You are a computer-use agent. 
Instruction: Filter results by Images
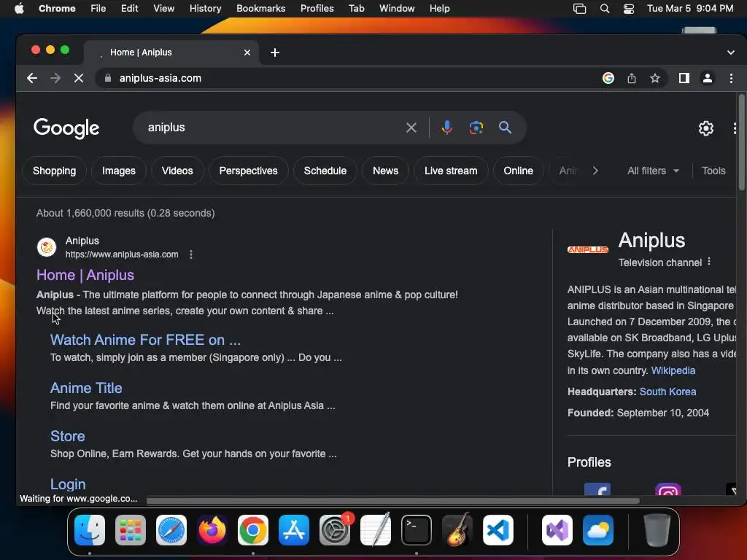(119, 171)
